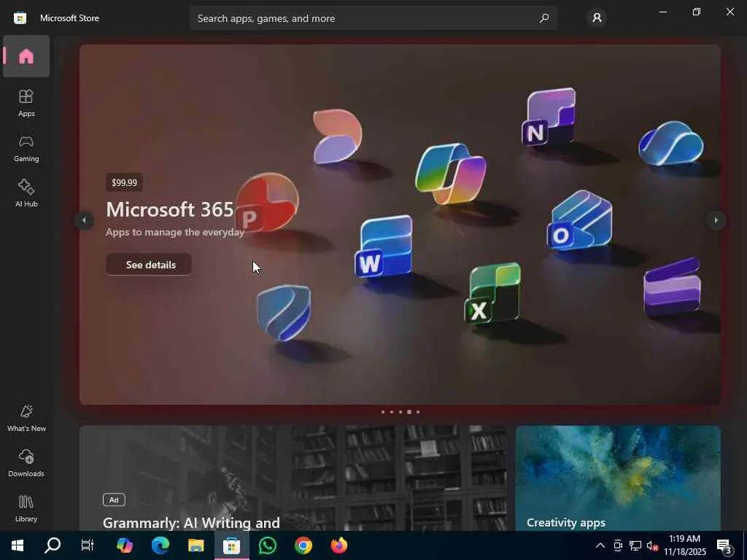Open the Gaming section
Image resolution: width=747 pixels, height=560 pixels.
(x=26, y=149)
